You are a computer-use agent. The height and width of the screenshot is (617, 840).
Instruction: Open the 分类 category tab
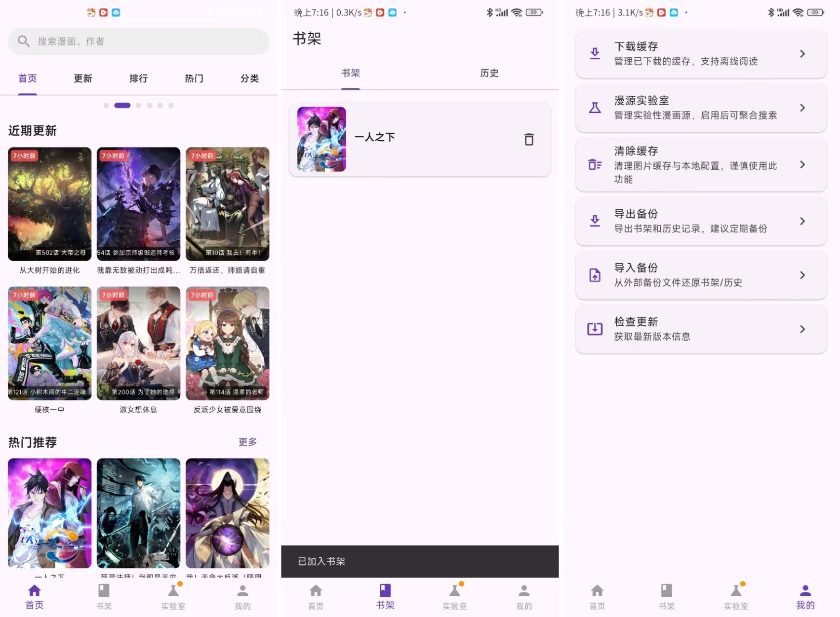[249, 78]
